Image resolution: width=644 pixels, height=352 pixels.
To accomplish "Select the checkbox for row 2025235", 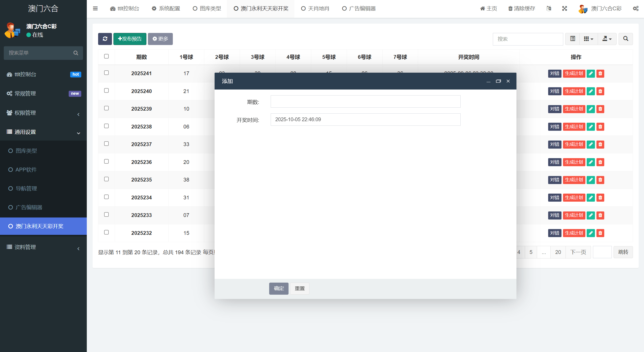I will click(x=106, y=179).
